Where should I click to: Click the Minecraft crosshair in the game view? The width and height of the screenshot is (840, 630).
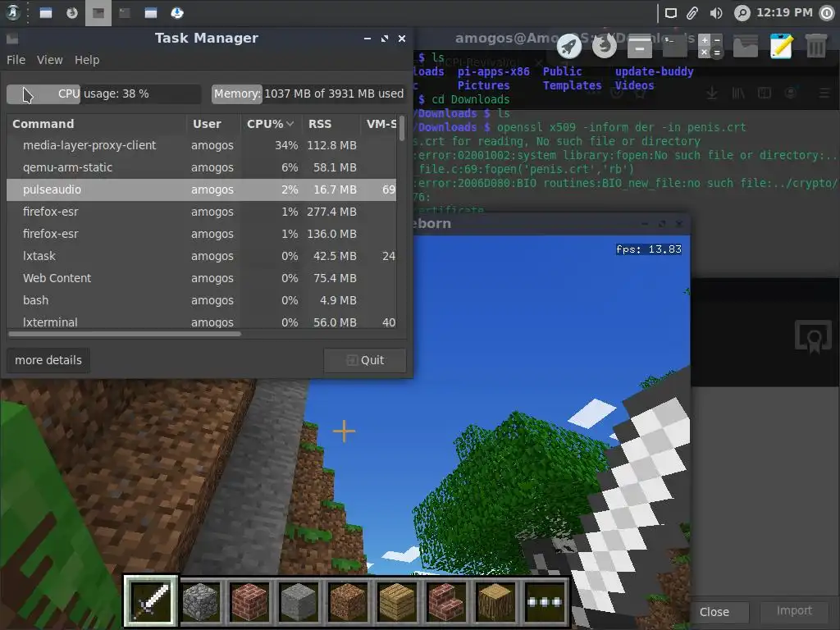coord(344,431)
